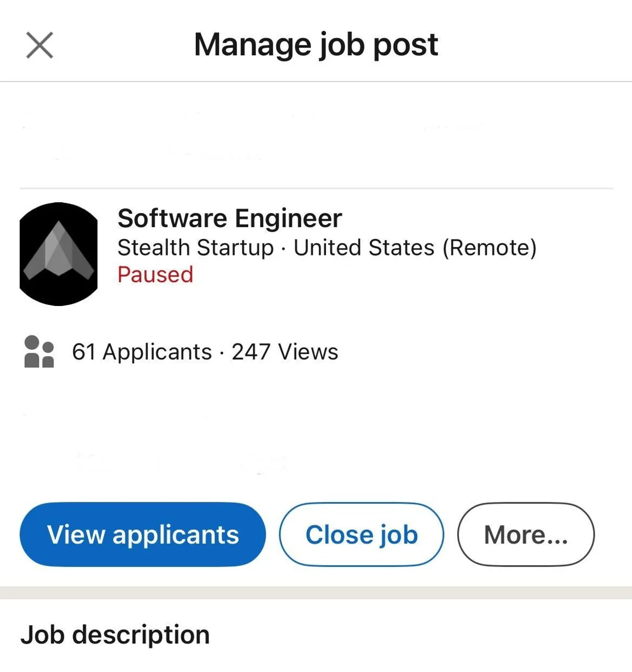Click the gray separator bar above Job description
The height and width of the screenshot is (672, 632).
pos(316,592)
